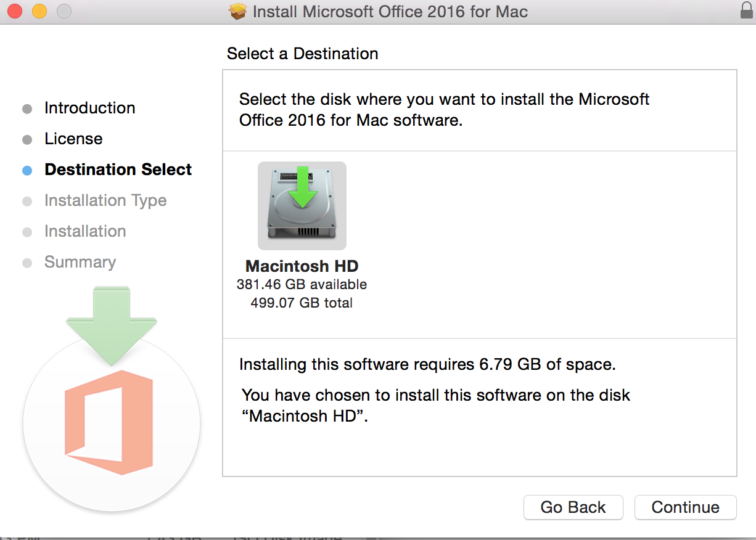This screenshot has width=756, height=540.
Task: Select the Introduction step in the sidebar
Action: [x=89, y=108]
